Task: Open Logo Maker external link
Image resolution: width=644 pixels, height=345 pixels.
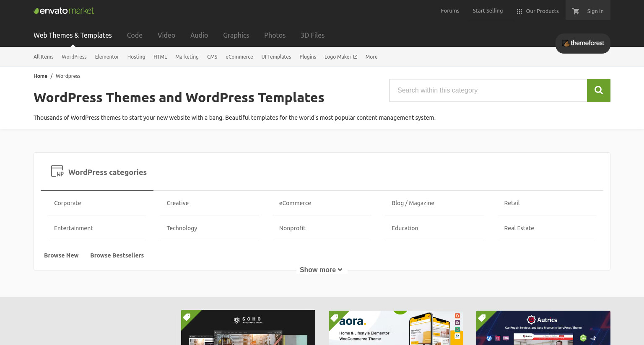Action: click(341, 57)
